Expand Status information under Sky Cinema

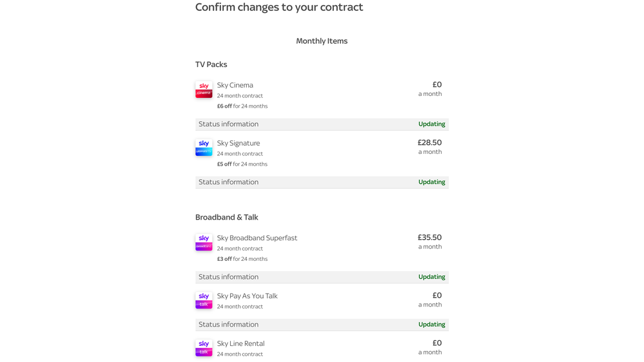click(x=322, y=124)
